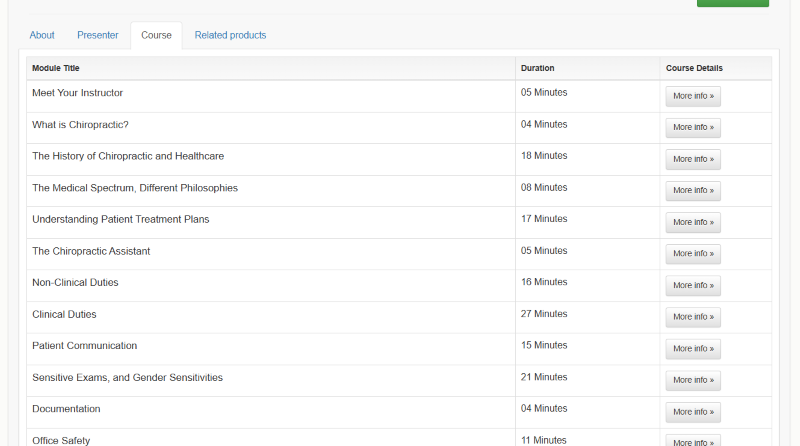This screenshot has width=800, height=446.
Task: Click More info for Non-Clinical Duties
Action: (x=693, y=285)
